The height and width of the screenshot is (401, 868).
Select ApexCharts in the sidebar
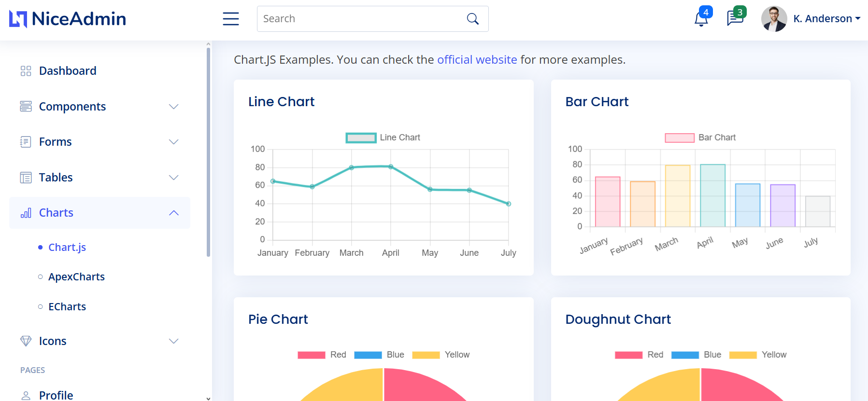pos(76,277)
